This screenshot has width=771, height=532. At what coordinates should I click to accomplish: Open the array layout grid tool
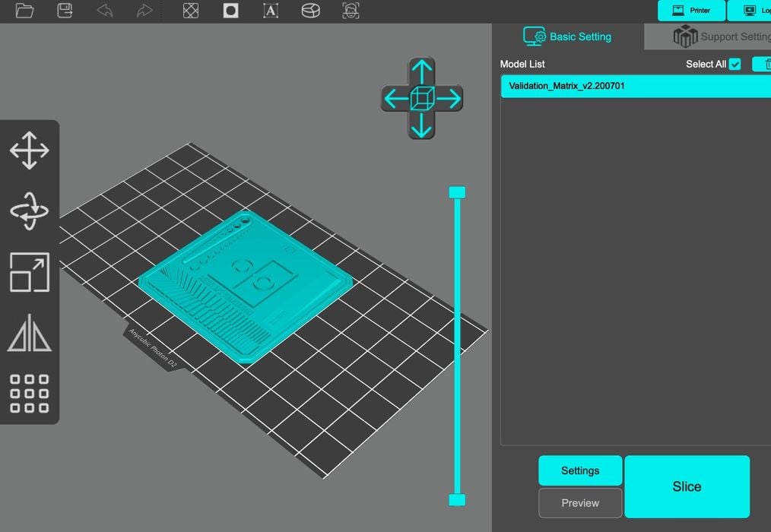click(x=30, y=394)
